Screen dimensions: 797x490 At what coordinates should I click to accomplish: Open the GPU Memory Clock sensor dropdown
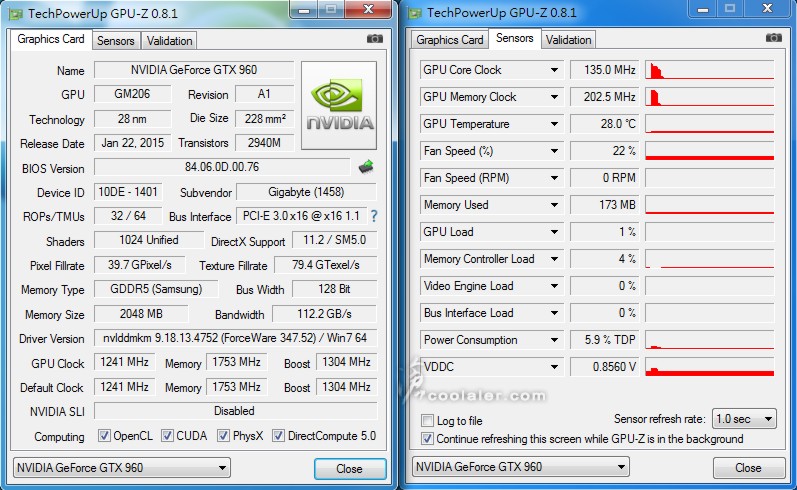coord(554,97)
